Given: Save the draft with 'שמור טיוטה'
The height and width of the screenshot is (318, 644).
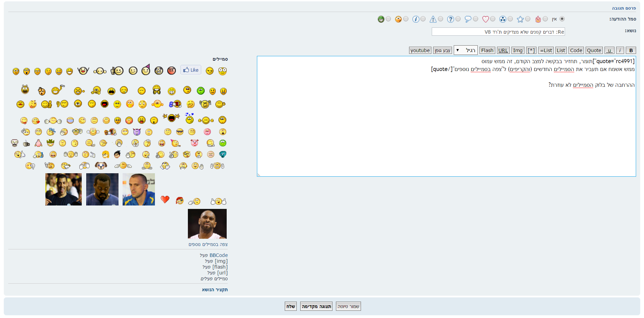Looking at the screenshot, I should [348, 306].
